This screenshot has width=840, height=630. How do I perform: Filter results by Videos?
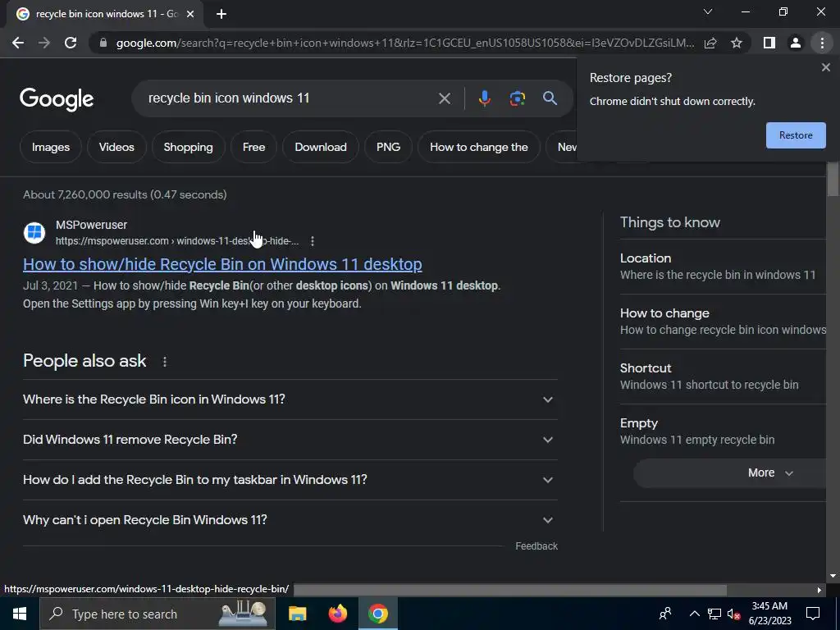click(x=116, y=147)
